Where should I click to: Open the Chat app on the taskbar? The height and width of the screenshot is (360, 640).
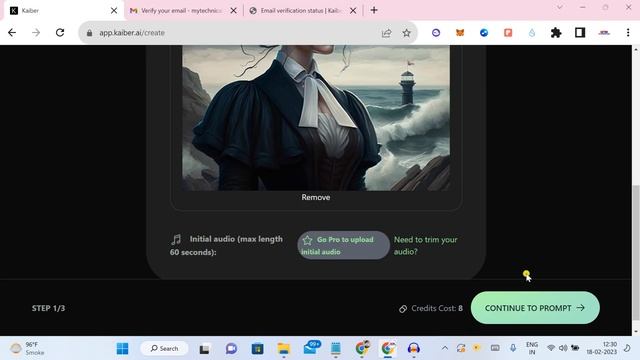click(231, 349)
